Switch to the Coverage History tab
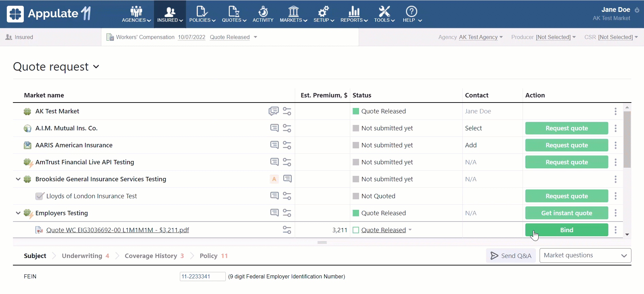This screenshot has height=294, width=644. point(154,256)
